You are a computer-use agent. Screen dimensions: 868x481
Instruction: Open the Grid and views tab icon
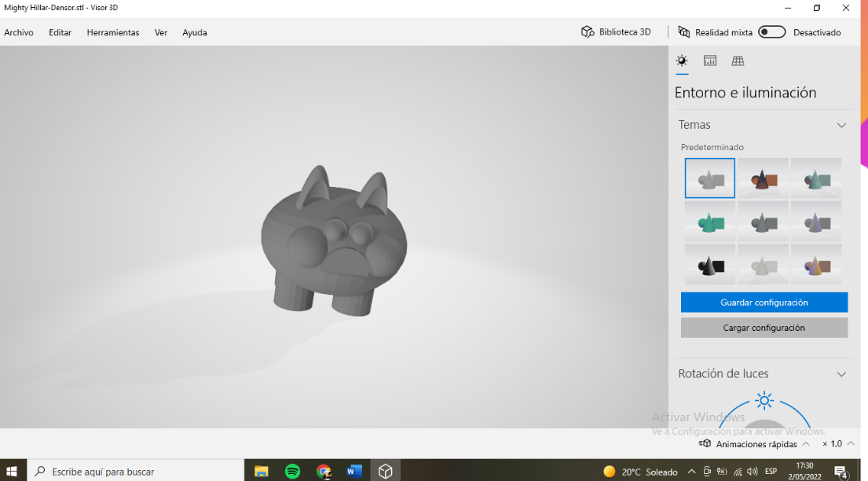(x=738, y=61)
